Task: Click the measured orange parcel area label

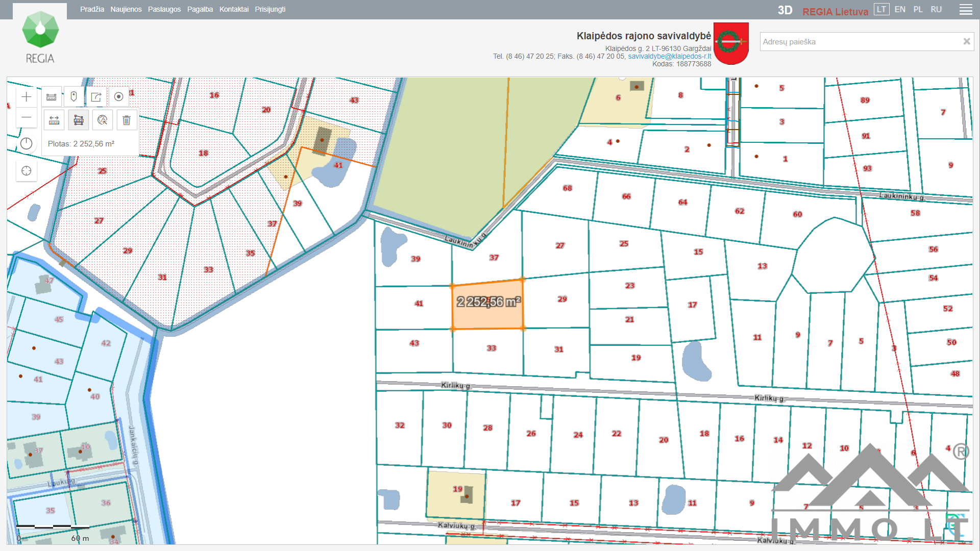Action: click(488, 302)
